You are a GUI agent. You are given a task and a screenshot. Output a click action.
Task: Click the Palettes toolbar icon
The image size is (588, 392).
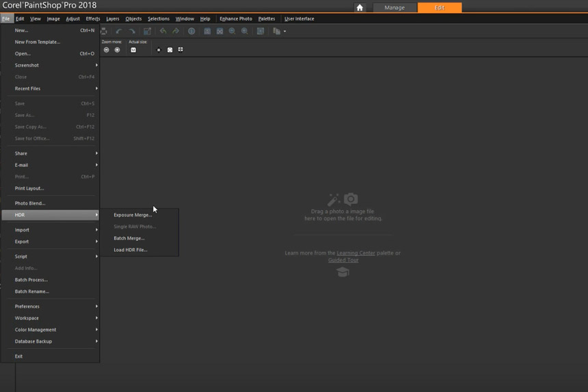pos(277,31)
